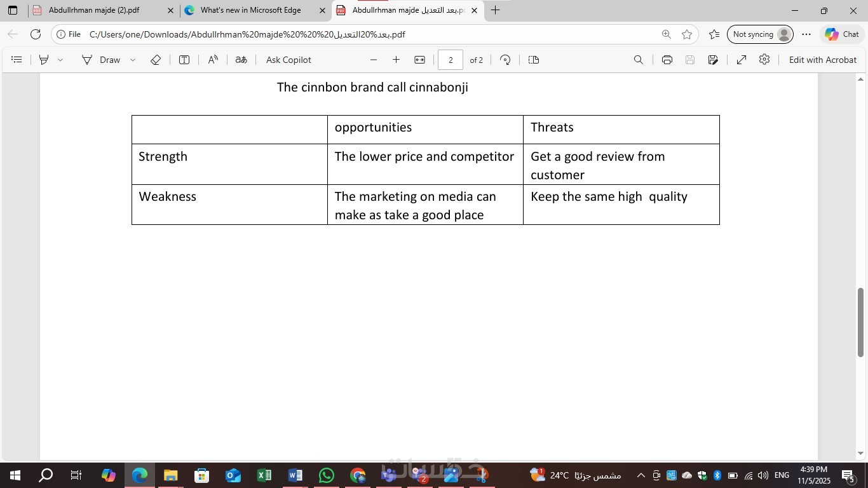Zoom out the PDF page

click(374, 60)
